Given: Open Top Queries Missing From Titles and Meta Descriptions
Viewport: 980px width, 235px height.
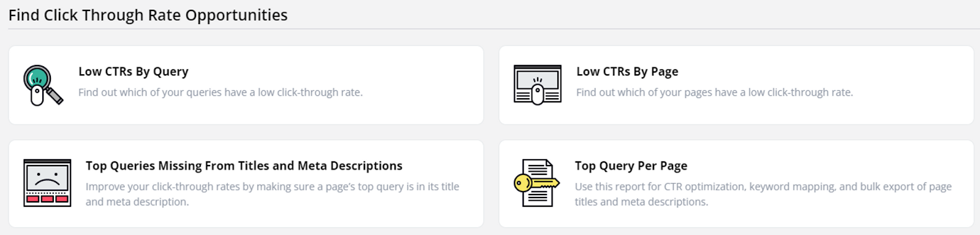Looking at the screenshot, I should 244,166.
